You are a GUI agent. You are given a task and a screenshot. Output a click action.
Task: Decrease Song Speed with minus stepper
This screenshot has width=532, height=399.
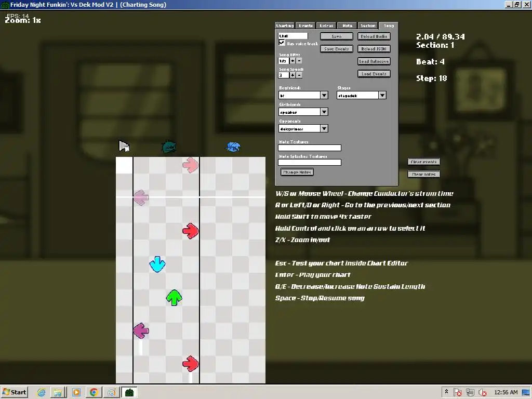click(299, 75)
